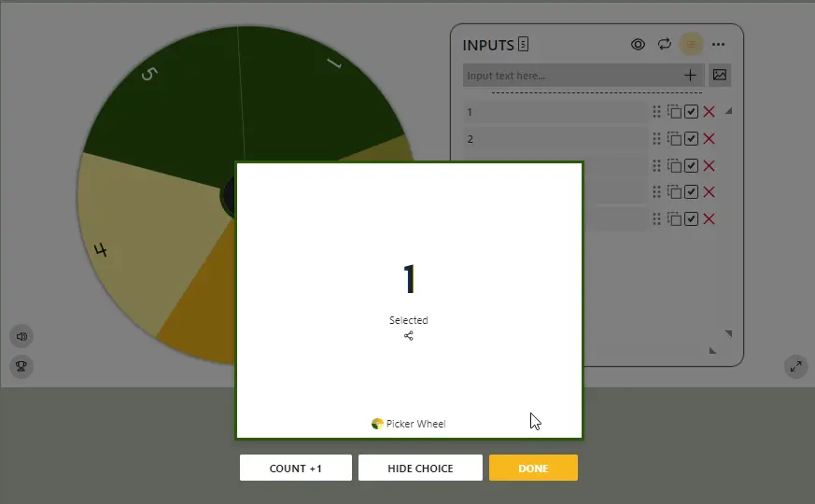Click the Picker Wheel logo link
This screenshot has height=504, width=815.
pos(409,424)
